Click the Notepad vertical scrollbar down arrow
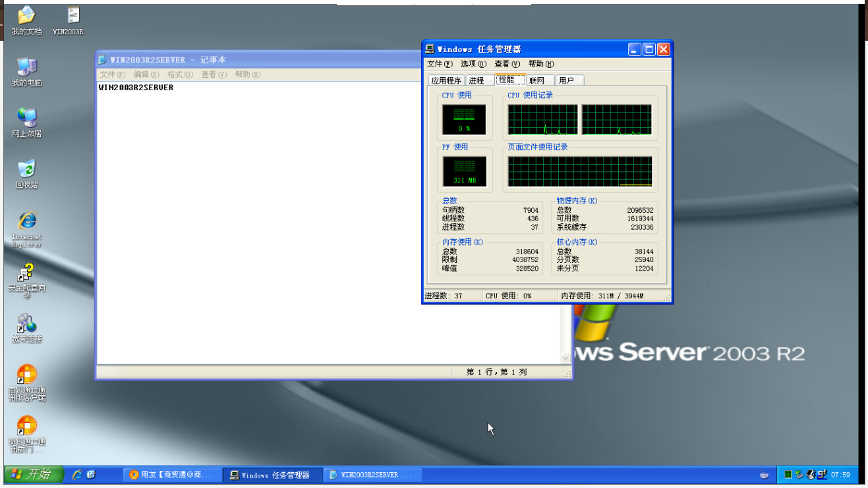This screenshot has width=868, height=488. pos(565,358)
